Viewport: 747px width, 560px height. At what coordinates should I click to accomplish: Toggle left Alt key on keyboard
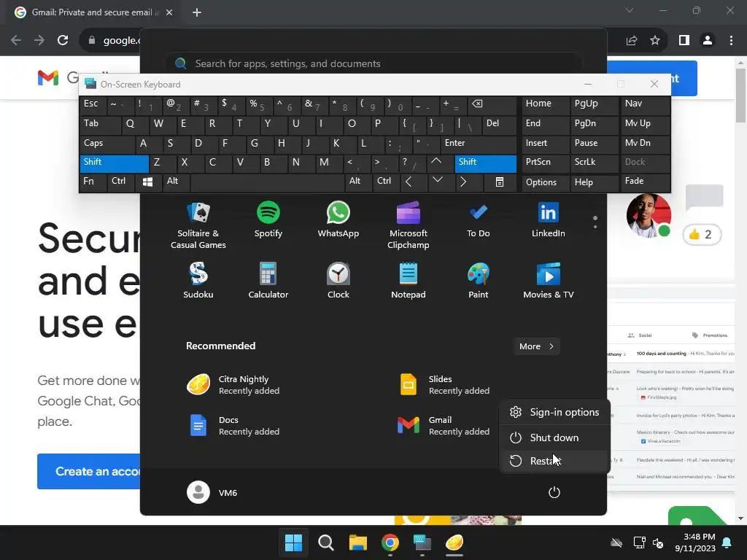tap(177, 182)
